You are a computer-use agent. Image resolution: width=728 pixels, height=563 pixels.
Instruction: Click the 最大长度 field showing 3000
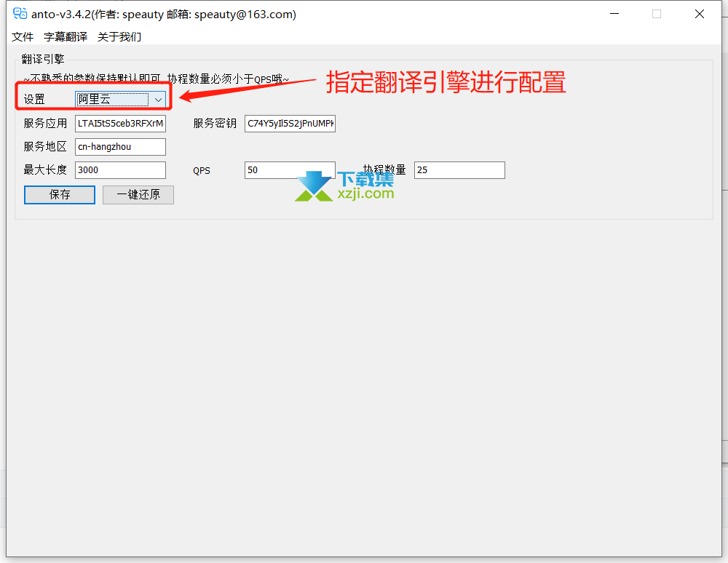(120, 170)
